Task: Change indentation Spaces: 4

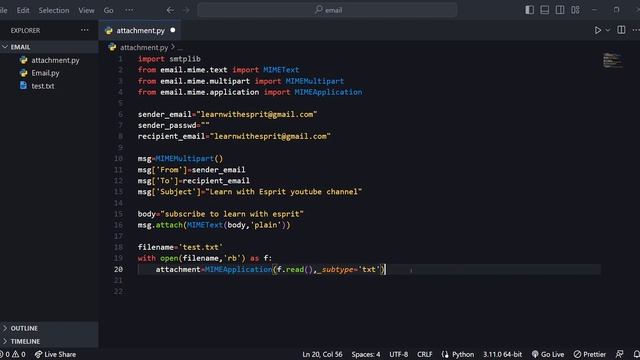Action: click(x=366, y=354)
